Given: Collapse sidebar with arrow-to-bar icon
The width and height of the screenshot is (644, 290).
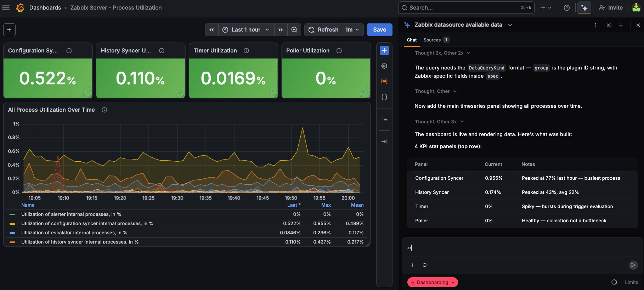Looking at the screenshot, I should click(384, 141).
